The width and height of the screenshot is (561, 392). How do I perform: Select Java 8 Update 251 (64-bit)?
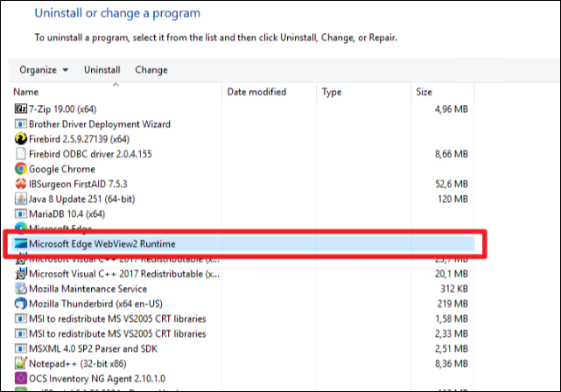242,199
